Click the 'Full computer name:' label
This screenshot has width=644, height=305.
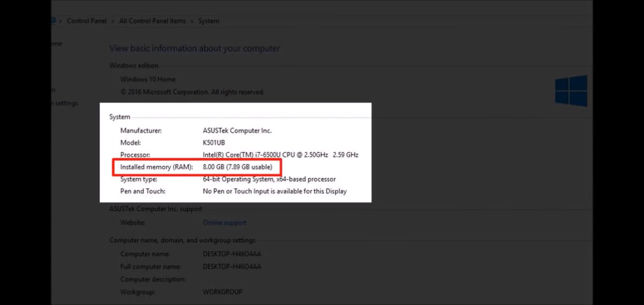(151, 266)
